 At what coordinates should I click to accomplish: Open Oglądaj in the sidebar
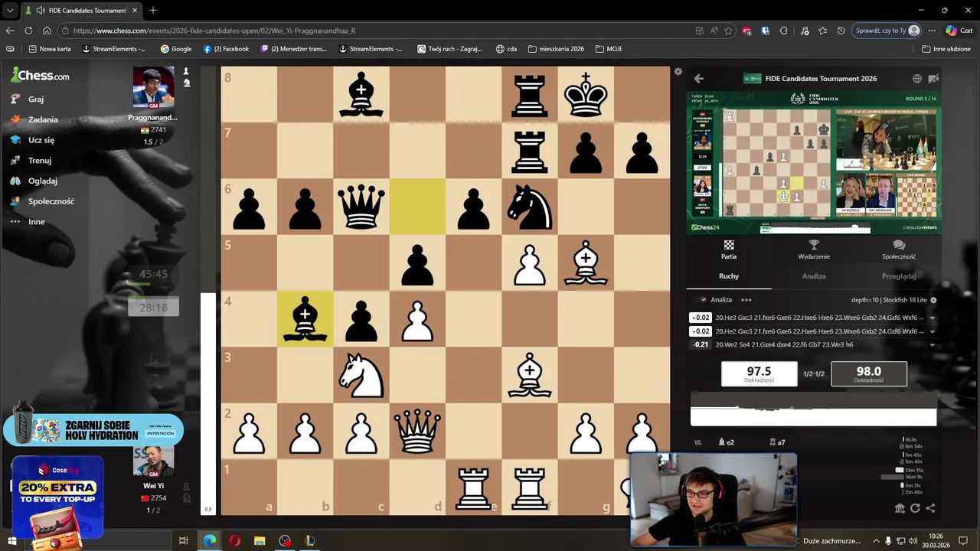tap(34, 181)
